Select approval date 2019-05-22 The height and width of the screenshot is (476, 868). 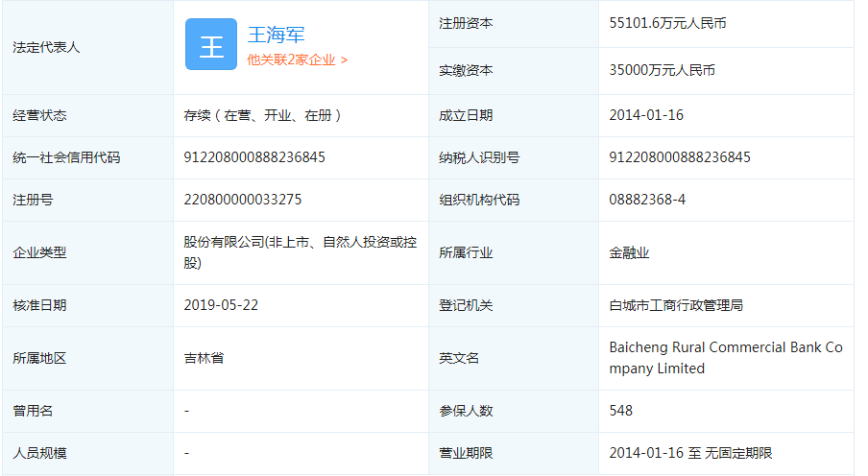pos(221,305)
